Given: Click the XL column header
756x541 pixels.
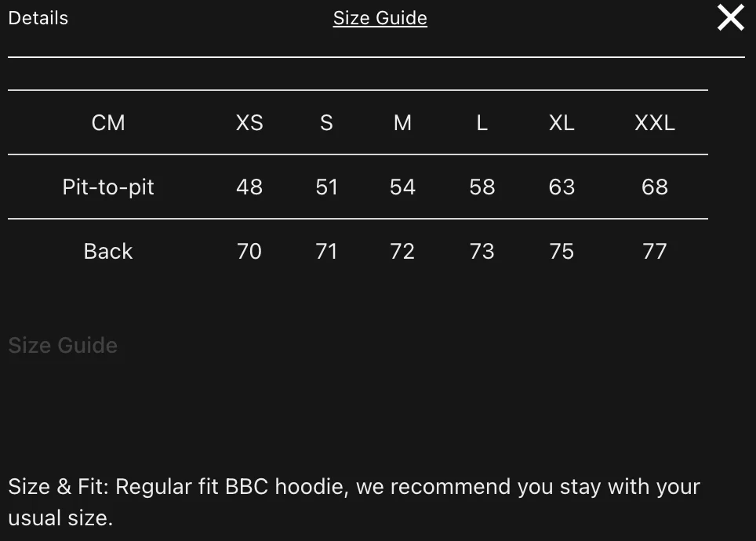Looking at the screenshot, I should point(562,122).
